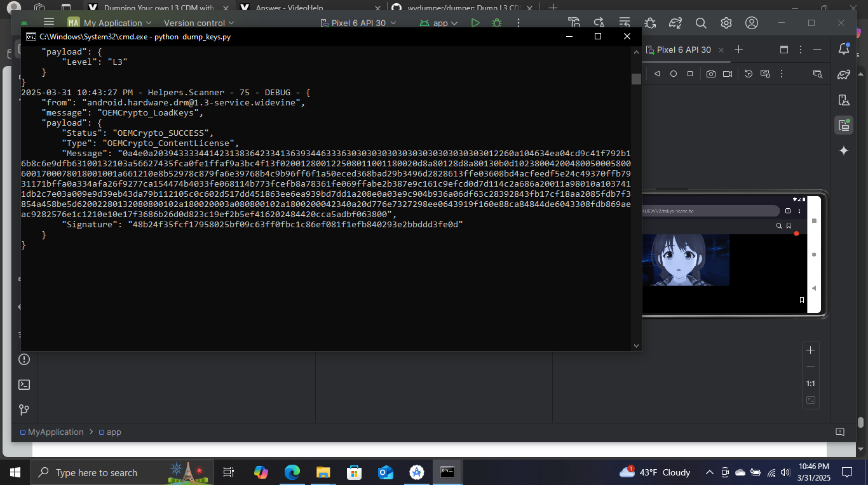Open Windows Start menu
868x485 pixels.
(x=15, y=472)
